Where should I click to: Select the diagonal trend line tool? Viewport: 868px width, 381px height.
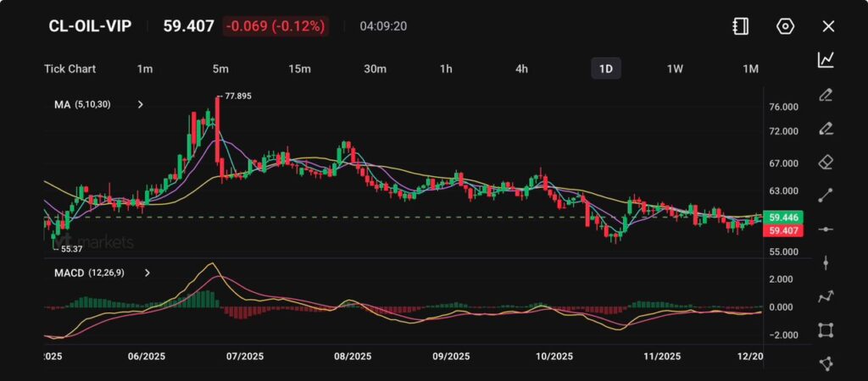click(826, 196)
